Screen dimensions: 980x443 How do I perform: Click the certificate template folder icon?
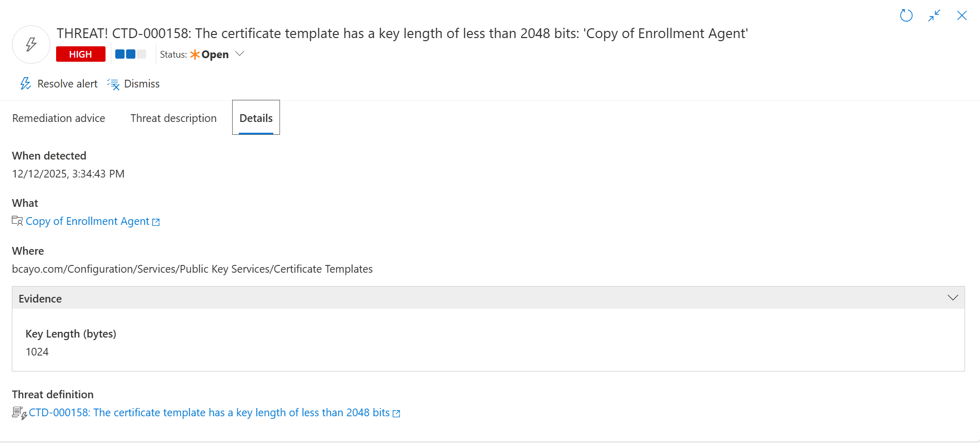(x=17, y=221)
